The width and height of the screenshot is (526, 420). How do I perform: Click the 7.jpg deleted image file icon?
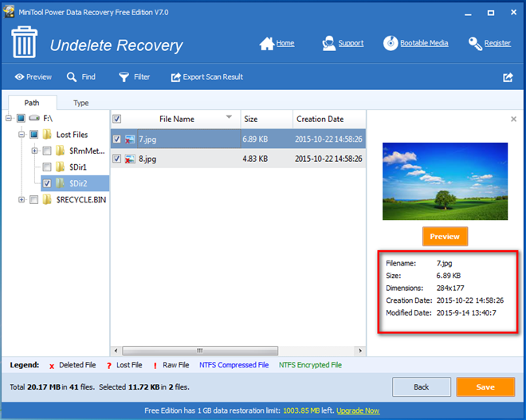(130, 139)
